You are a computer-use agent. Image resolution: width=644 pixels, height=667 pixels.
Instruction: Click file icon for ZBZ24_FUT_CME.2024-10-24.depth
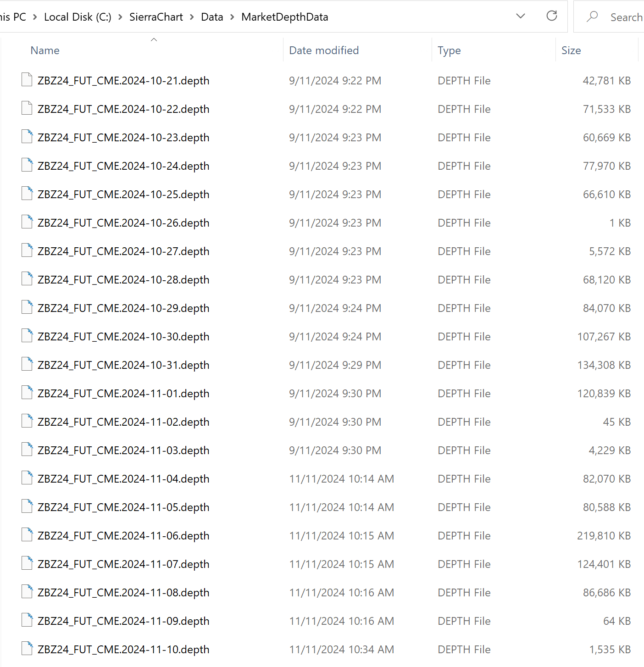[27, 165]
